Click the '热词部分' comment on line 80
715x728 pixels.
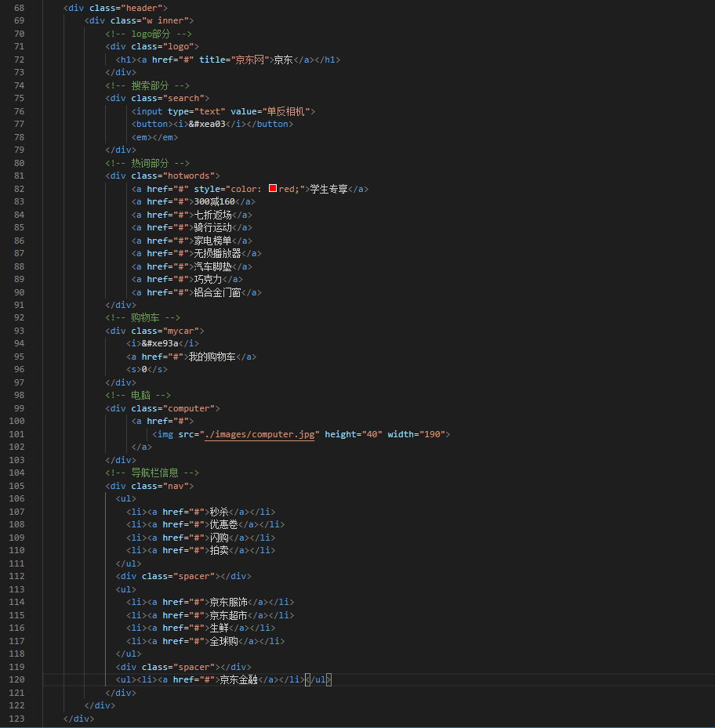147,163
